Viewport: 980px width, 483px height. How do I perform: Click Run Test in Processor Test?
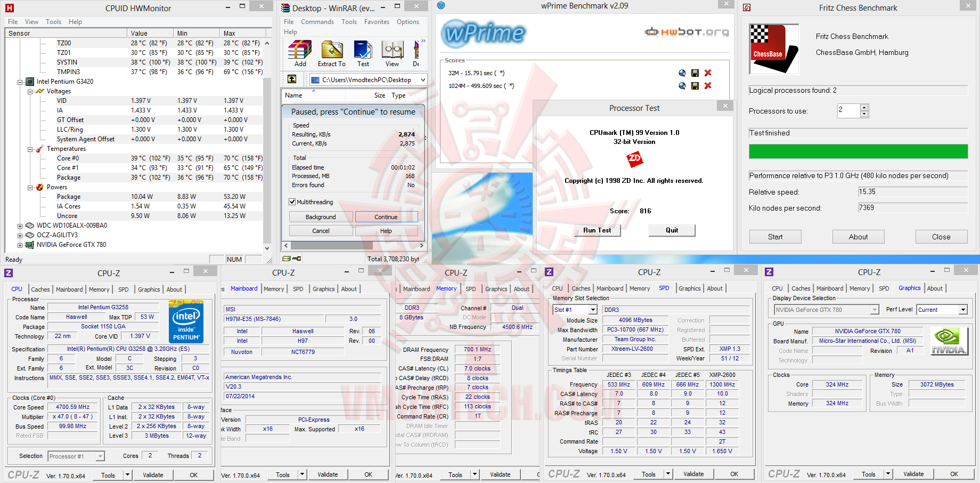click(x=597, y=230)
